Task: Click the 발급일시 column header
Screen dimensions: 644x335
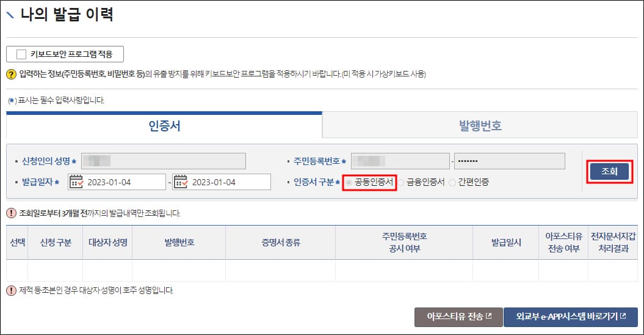Action: [506, 243]
